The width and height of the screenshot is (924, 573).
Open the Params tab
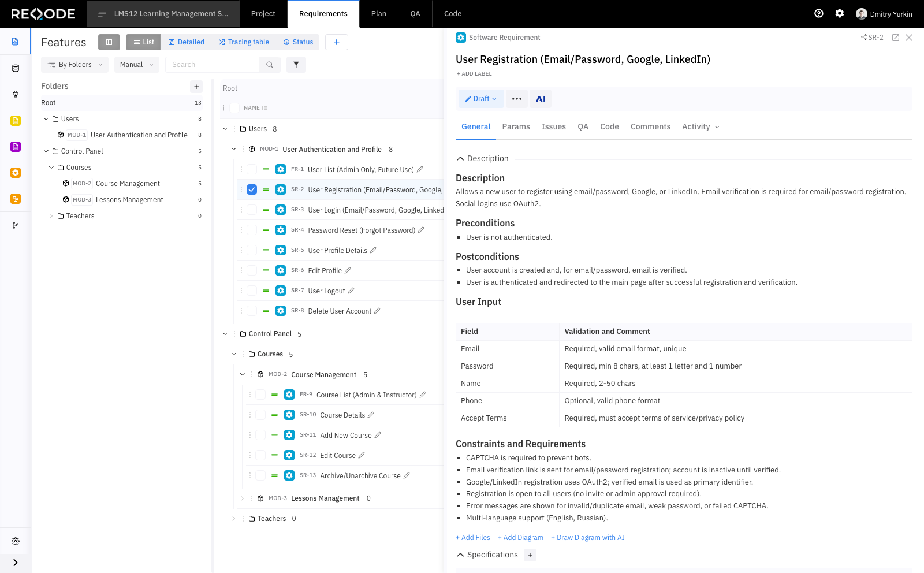516,127
